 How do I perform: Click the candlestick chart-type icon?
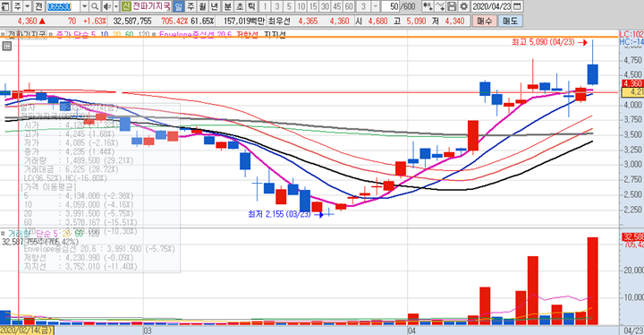(428, 6)
